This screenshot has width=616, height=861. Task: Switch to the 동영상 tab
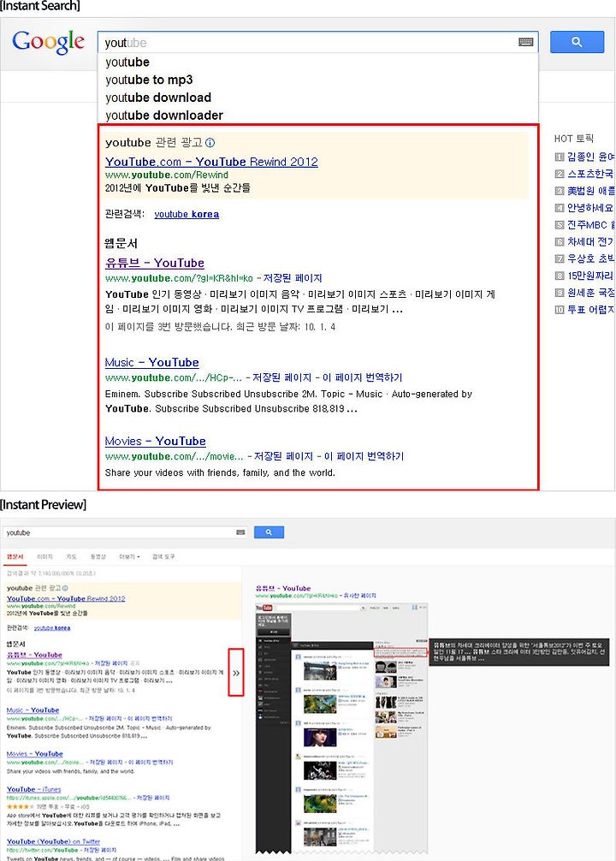[98, 557]
